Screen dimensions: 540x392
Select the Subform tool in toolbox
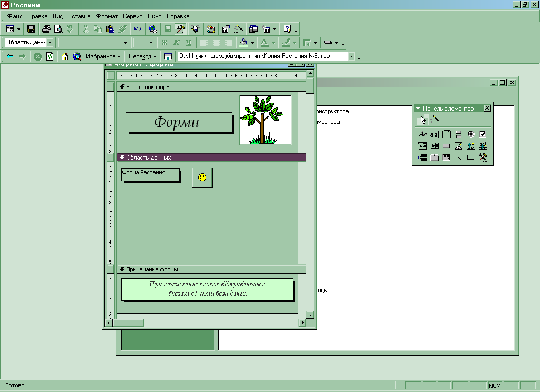point(446,158)
